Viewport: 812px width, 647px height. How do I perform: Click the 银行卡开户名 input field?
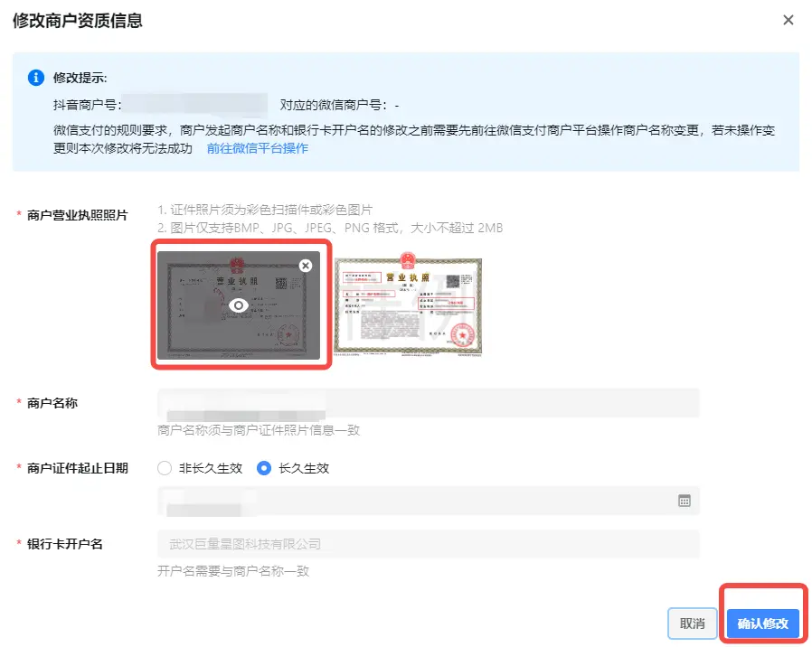(x=429, y=544)
